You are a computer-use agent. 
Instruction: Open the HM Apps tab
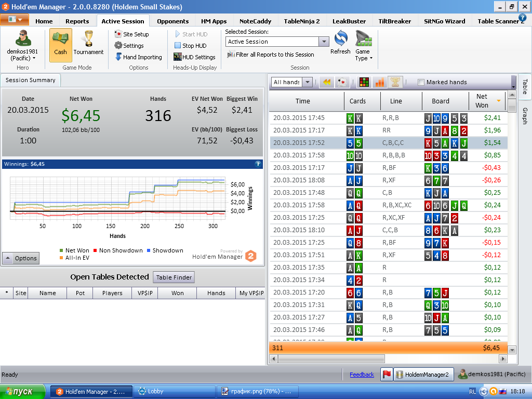(x=214, y=21)
